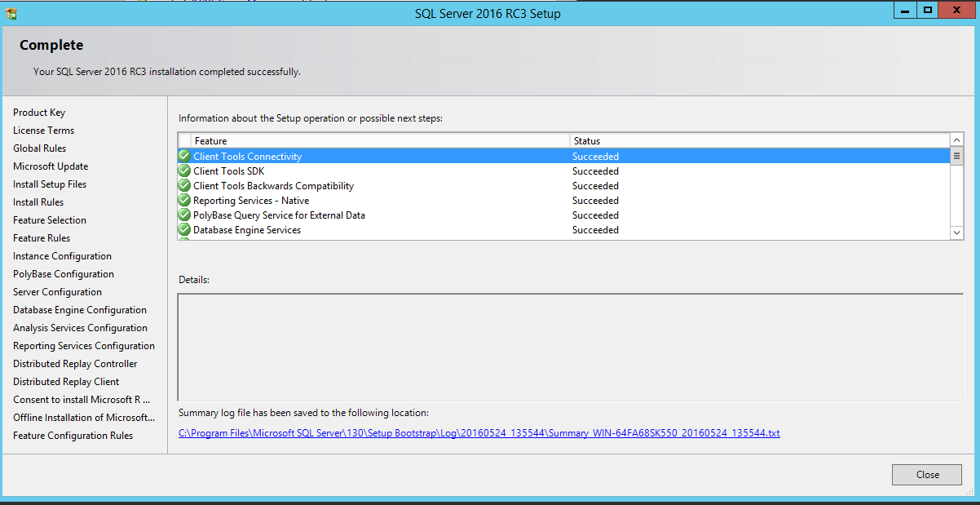
Task: Click the success icon beside Reporting Services - Native
Action: pyautogui.click(x=184, y=201)
